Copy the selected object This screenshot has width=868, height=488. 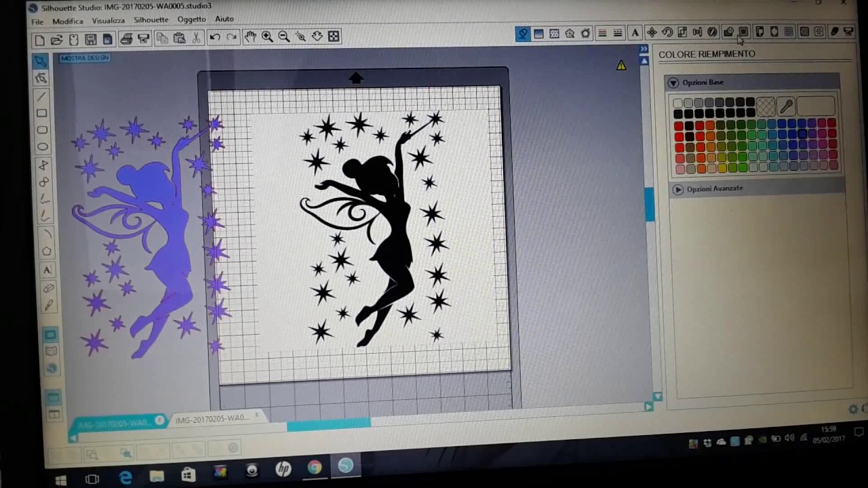click(162, 39)
